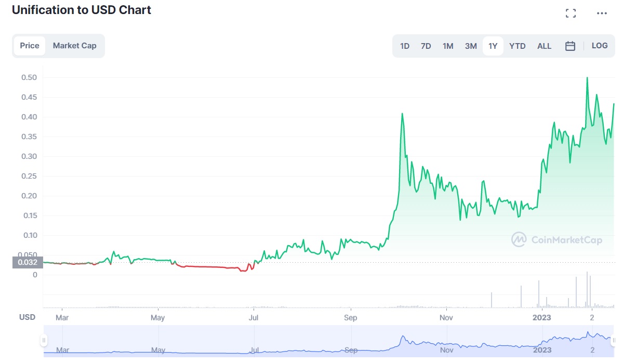This screenshot has height=364, width=623.
Task: Switch to the 1M chart tab
Action: (447, 46)
